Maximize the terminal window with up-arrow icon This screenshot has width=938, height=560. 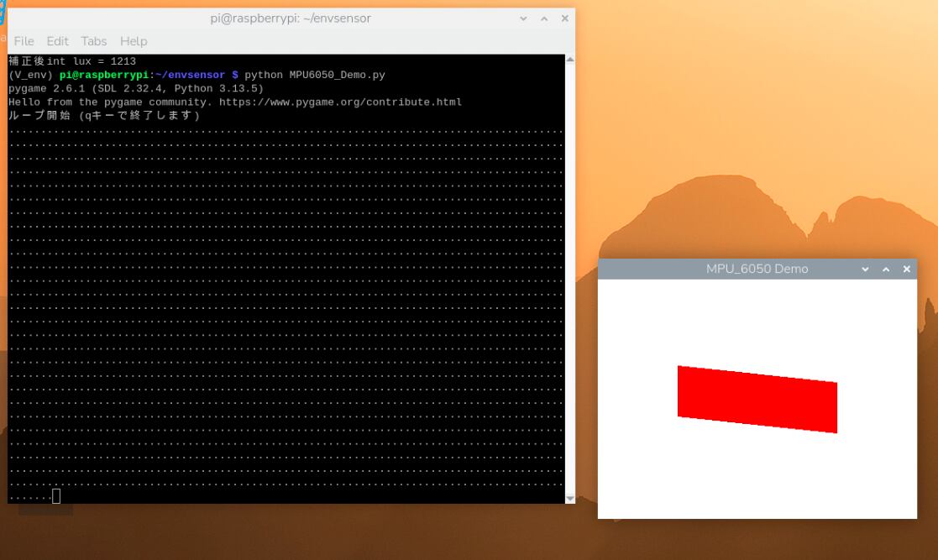[x=544, y=18]
